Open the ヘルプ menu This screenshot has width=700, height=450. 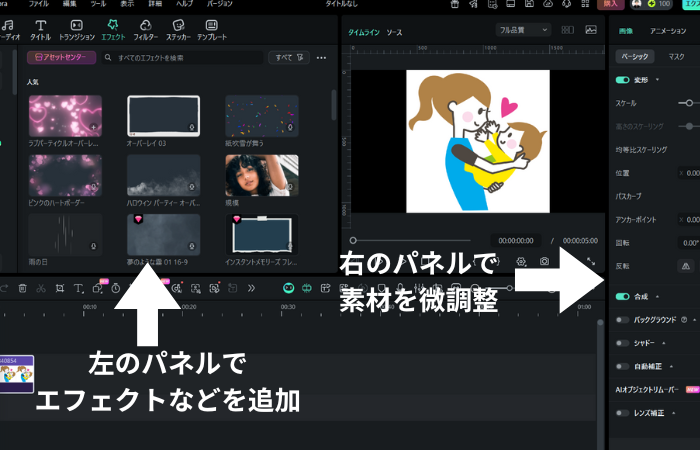[x=184, y=4]
